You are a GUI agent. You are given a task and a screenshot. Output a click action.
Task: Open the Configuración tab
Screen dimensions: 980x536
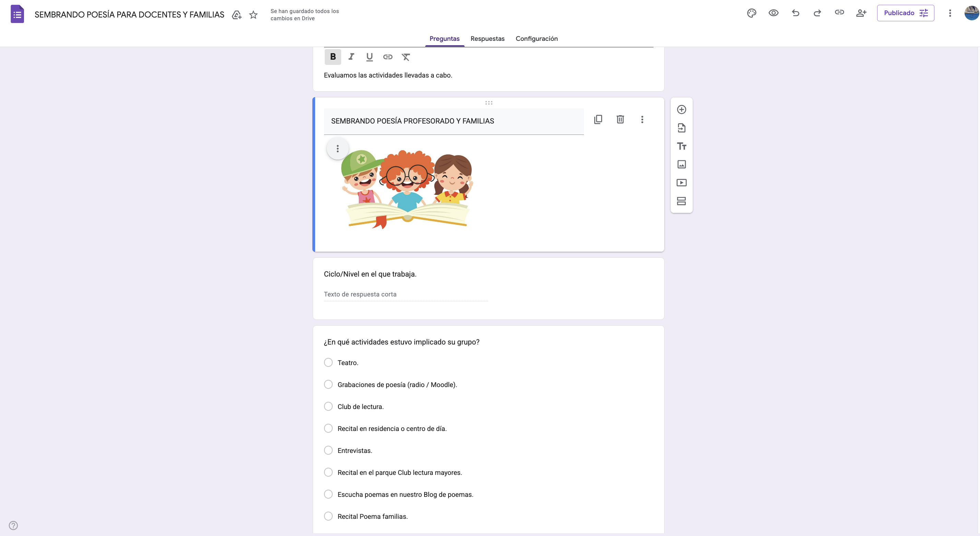536,38
